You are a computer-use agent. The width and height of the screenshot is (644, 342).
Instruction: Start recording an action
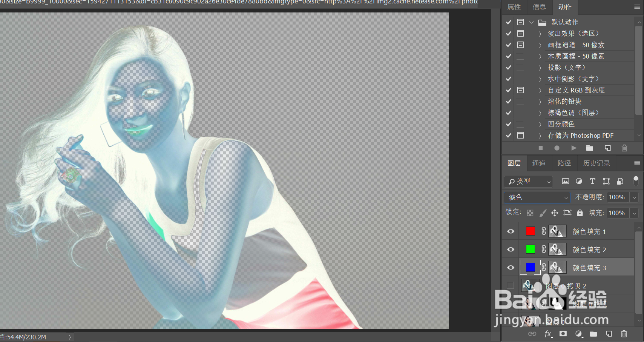click(557, 148)
